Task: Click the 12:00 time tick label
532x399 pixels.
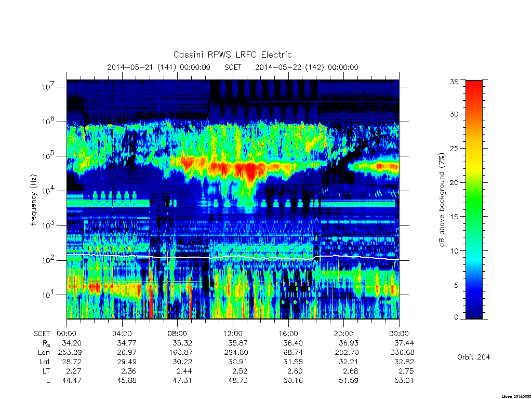Action: tap(233, 334)
